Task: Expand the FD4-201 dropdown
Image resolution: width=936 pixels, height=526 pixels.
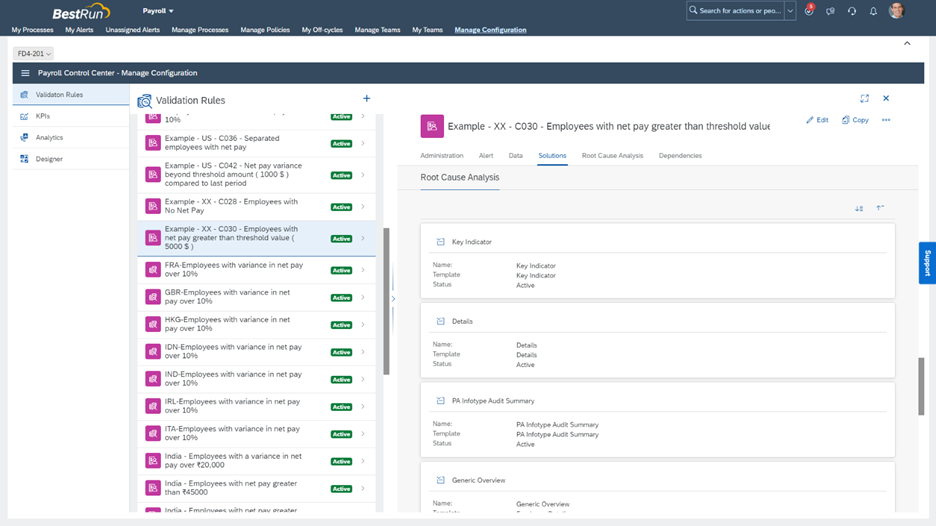Action: (34, 54)
